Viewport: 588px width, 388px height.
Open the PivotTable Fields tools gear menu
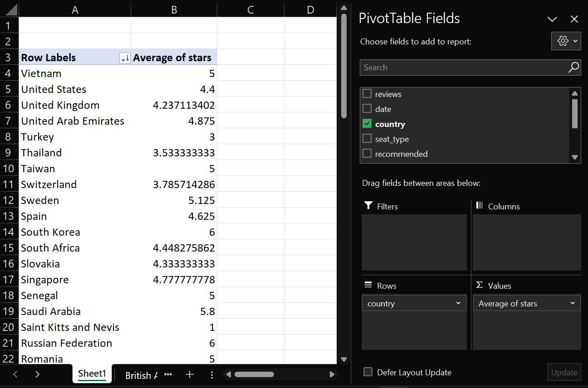tap(566, 41)
